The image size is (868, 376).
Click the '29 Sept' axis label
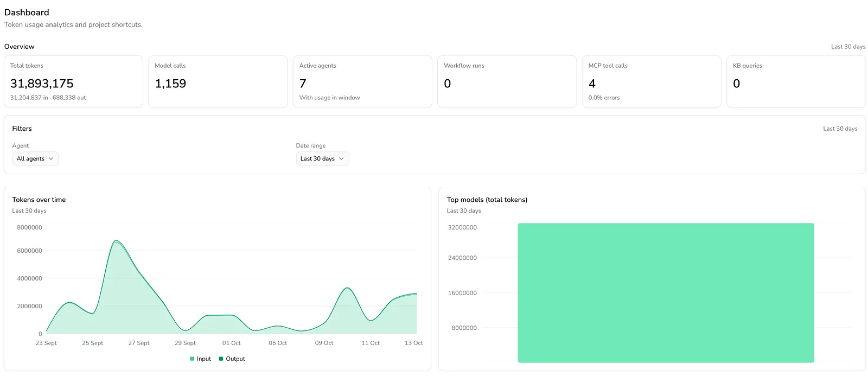point(185,343)
